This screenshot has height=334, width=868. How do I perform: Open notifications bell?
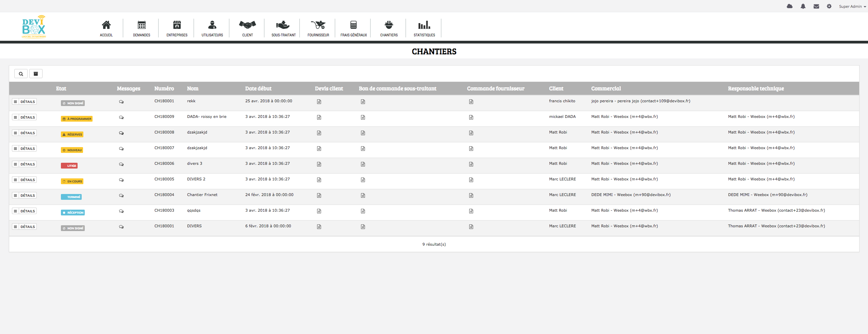pyautogui.click(x=803, y=6)
